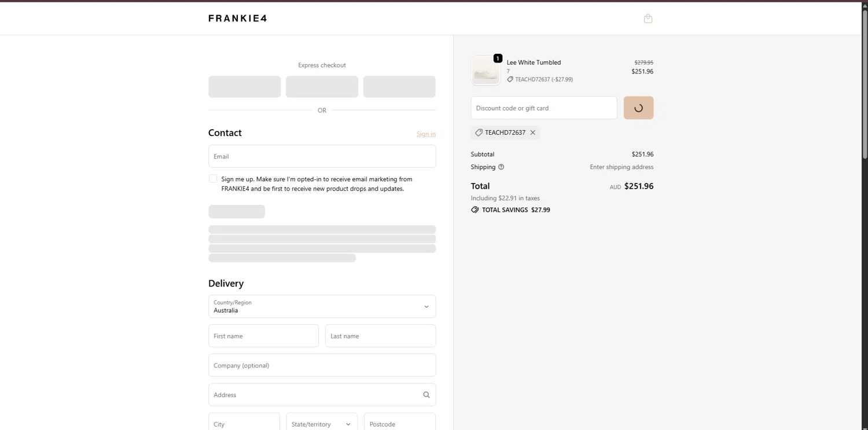Click into the First name field

pyautogui.click(x=263, y=336)
